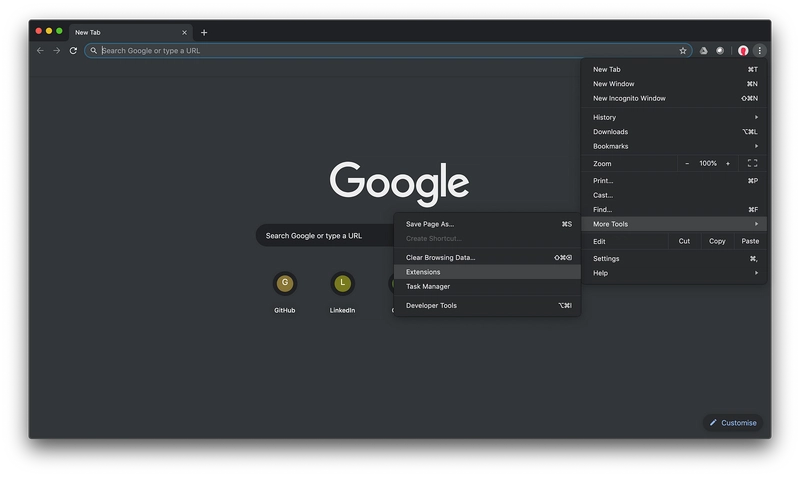Select Save Page As... item
Image resolution: width=800 pixels, height=477 pixels.
pos(487,224)
